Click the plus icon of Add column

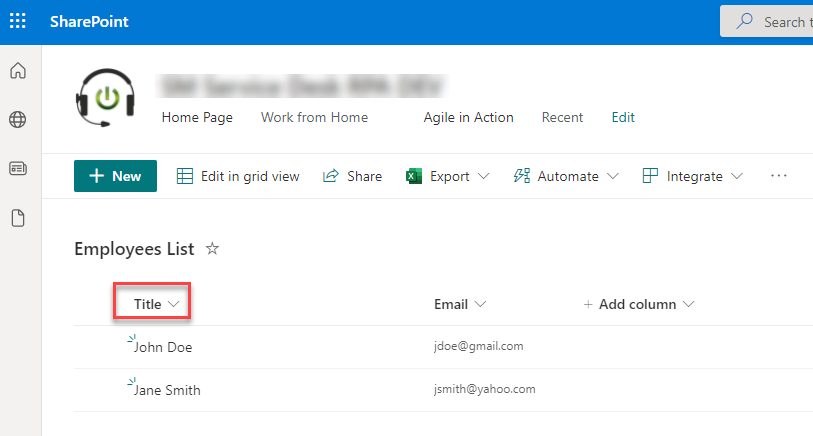pos(588,304)
